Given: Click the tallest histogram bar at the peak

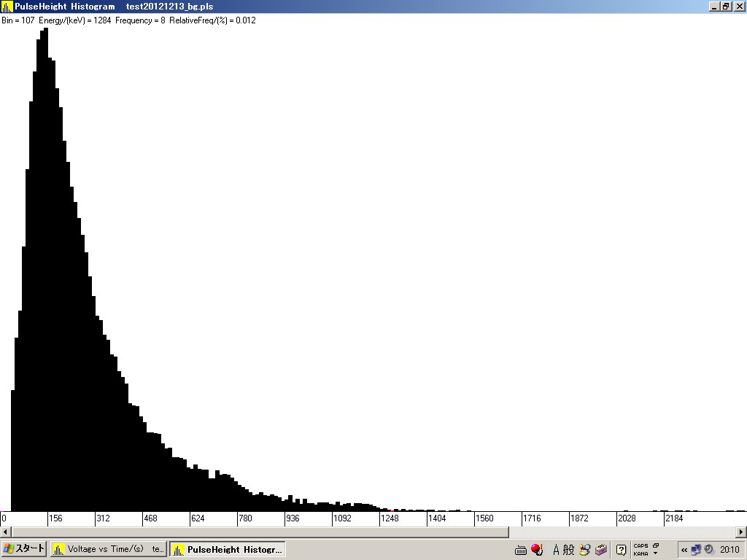Looking at the screenshot, I should pos(46,270).
